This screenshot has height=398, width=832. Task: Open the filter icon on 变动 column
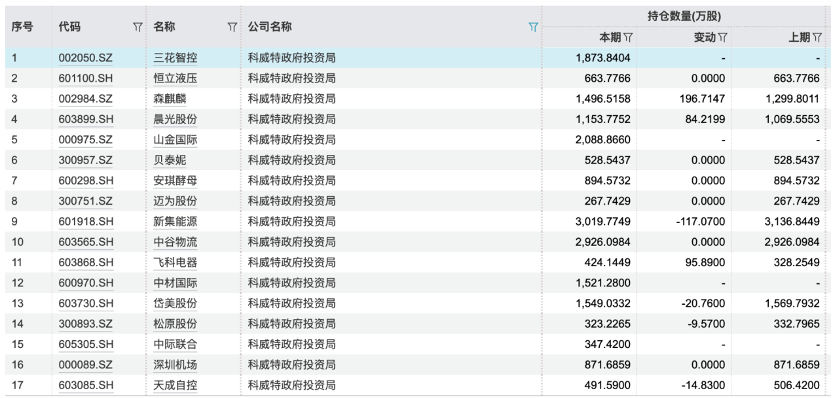722,38
